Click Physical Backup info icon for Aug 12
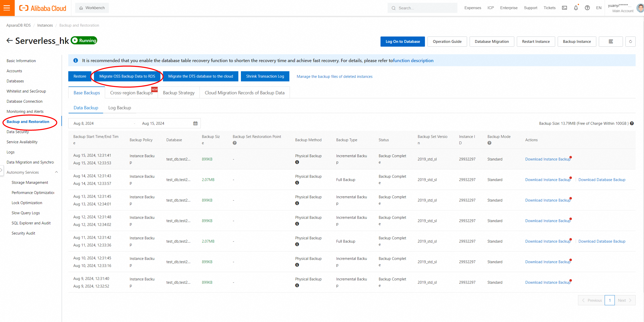Viewport: 644px width, 322px height. [x=297, y=224]
